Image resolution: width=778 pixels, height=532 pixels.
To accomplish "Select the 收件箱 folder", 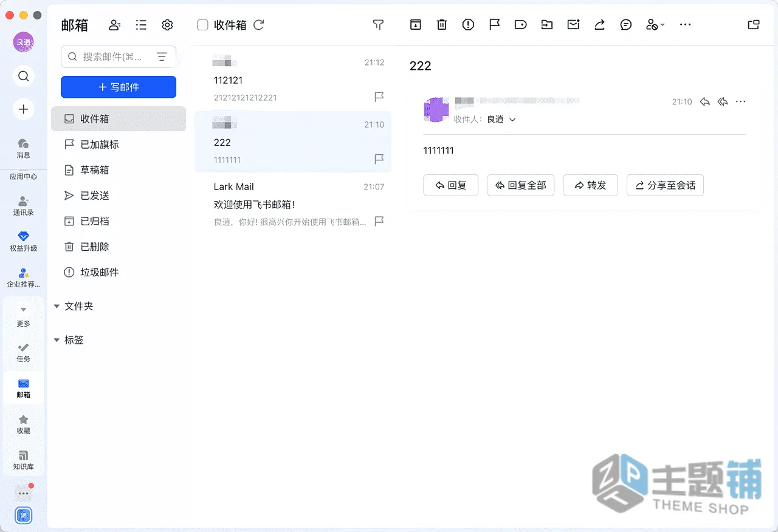I will click(x=119, y=119).
